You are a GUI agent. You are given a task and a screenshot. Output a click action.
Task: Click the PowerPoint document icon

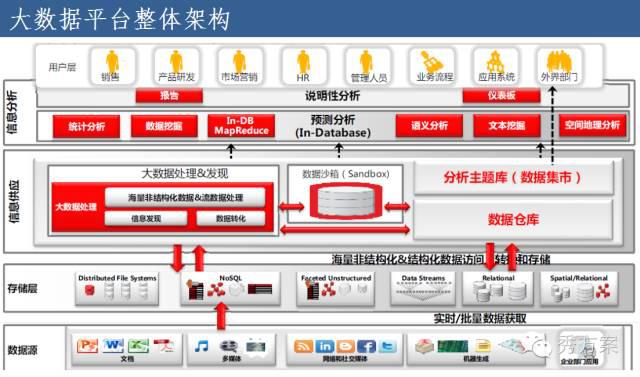pyautogui.click(x=87, y=346)
